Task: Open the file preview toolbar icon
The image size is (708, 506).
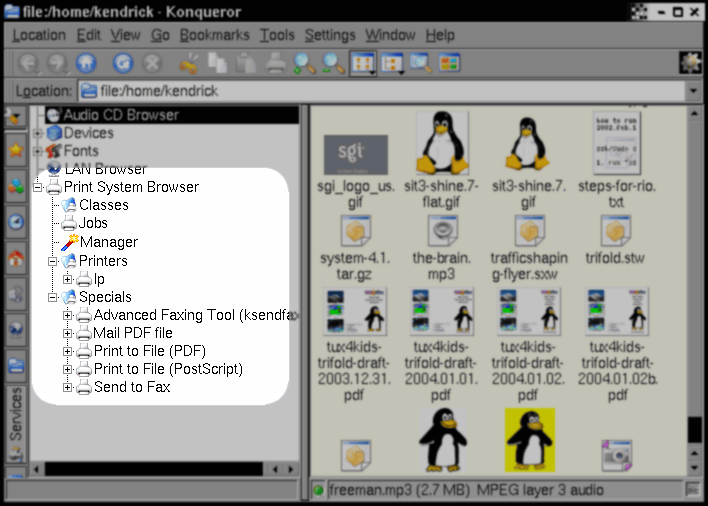Action: click(420, 63)
